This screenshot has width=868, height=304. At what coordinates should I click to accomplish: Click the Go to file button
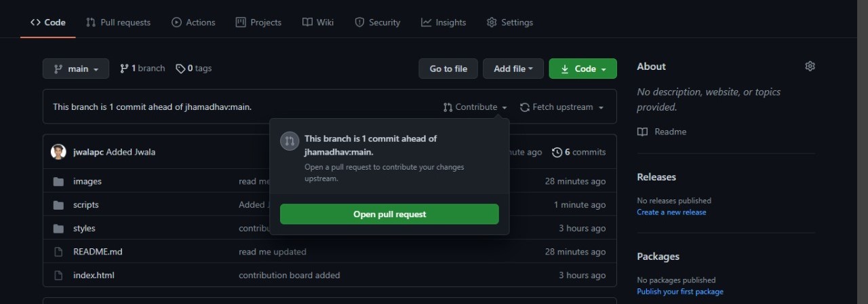point(448,69)
